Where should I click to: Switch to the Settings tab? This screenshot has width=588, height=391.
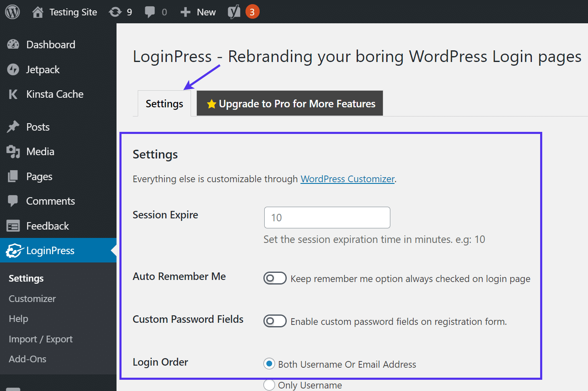coord(164,103)
